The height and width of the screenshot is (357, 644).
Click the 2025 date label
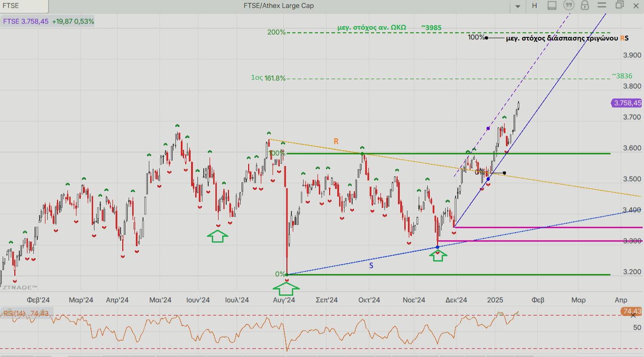click(495, 300)
